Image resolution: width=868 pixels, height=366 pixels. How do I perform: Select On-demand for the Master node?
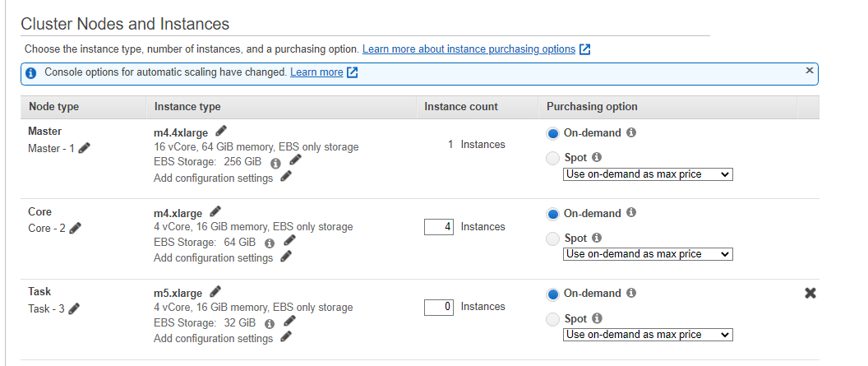[552, 134]
